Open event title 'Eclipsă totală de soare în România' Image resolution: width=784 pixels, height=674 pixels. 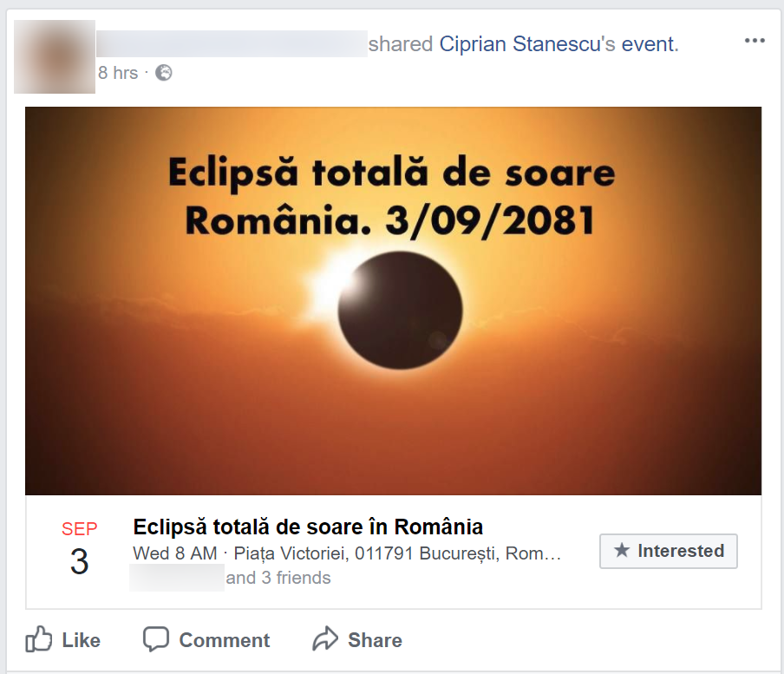(308, 527)
